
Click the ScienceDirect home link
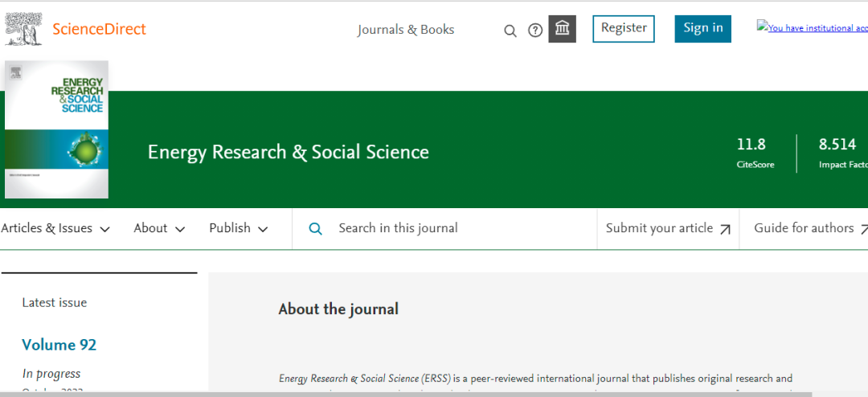click(99, 30)
